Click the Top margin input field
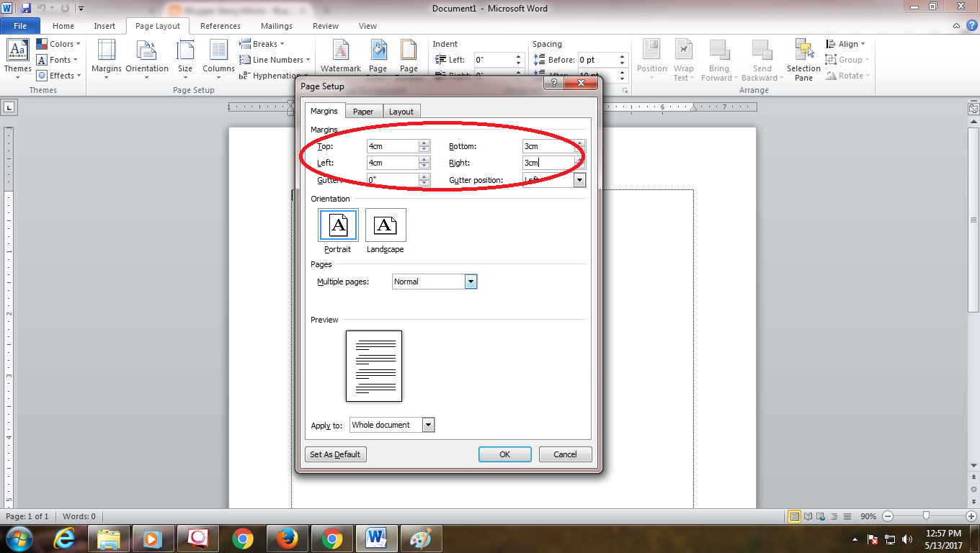Screen dimensions: 980x553 click(393, 146)
